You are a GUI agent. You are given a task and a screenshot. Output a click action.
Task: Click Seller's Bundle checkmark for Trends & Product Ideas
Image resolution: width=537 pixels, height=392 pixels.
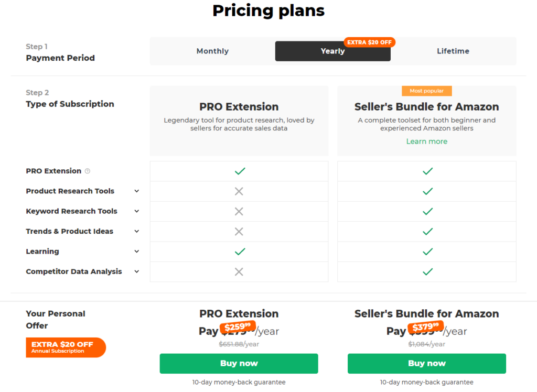tap(427, 232)
